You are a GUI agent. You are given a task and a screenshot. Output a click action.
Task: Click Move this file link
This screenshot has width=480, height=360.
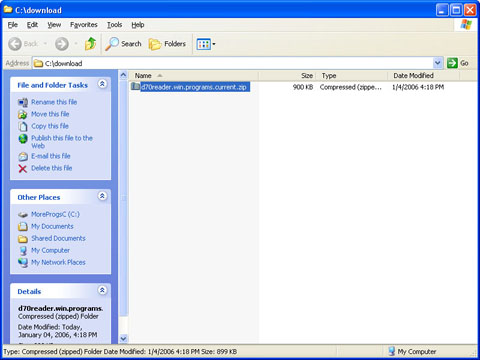pyautogui.click(x=50, y=114)
